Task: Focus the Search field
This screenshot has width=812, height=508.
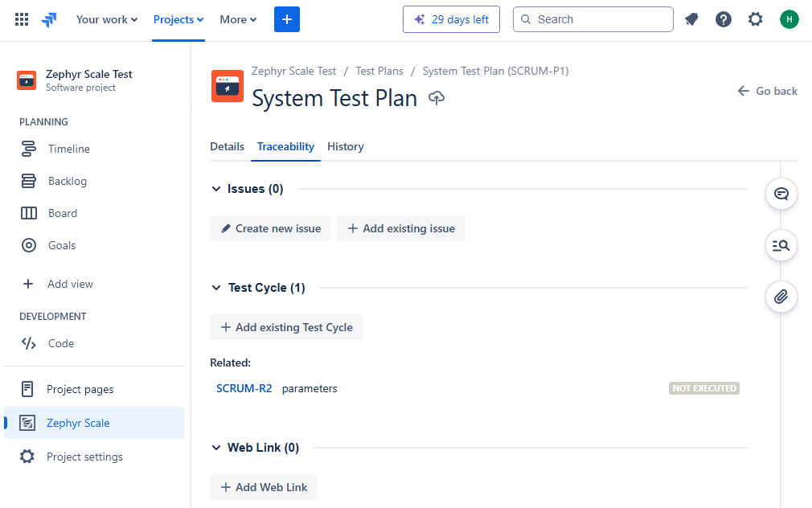Action: click(x=593, y=19)
